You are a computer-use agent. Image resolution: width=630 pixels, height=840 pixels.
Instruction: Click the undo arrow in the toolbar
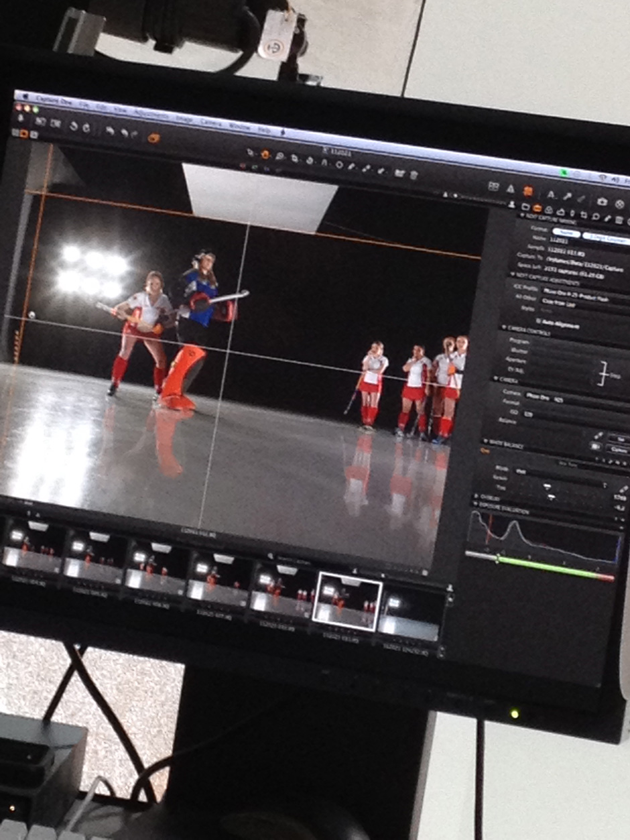pyautogui.click(x=109, y=131)
